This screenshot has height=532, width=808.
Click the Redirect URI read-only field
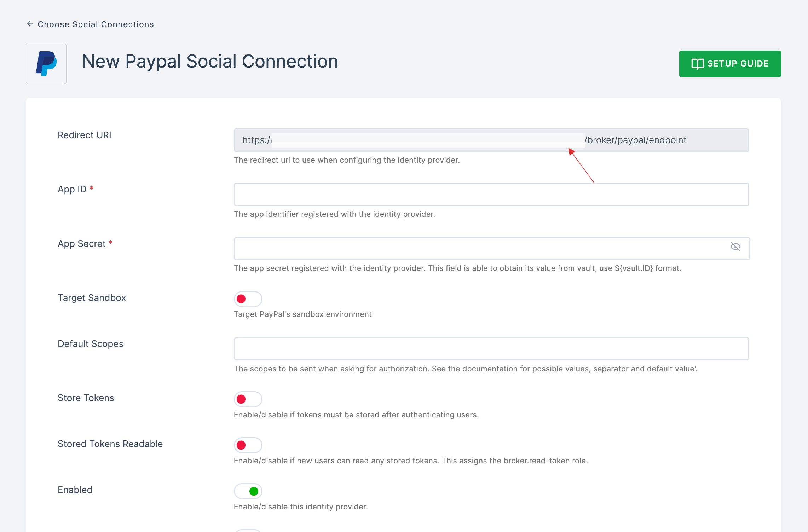(x=491, y=140)
